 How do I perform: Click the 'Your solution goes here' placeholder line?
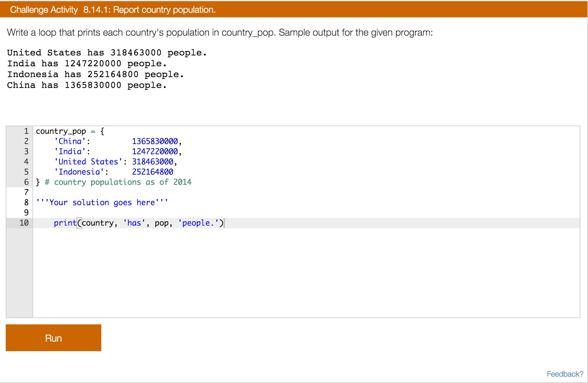click(102, 203)
